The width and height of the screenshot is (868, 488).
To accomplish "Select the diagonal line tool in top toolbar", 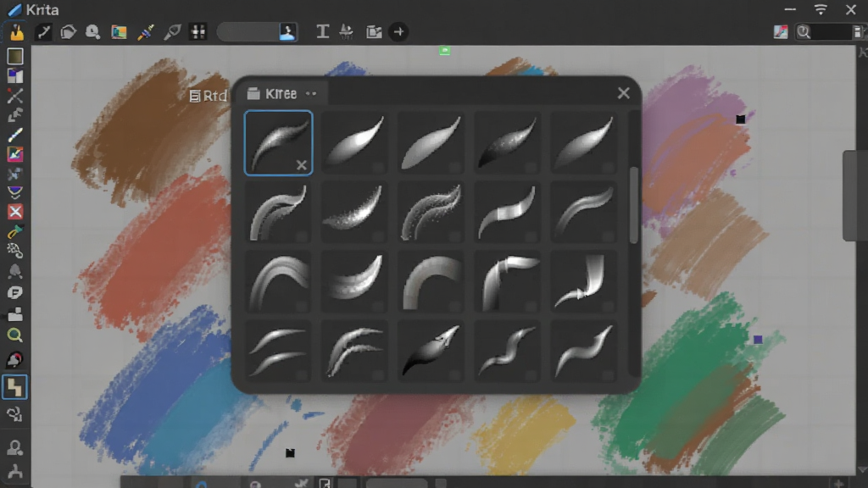I will click(43, 32).
